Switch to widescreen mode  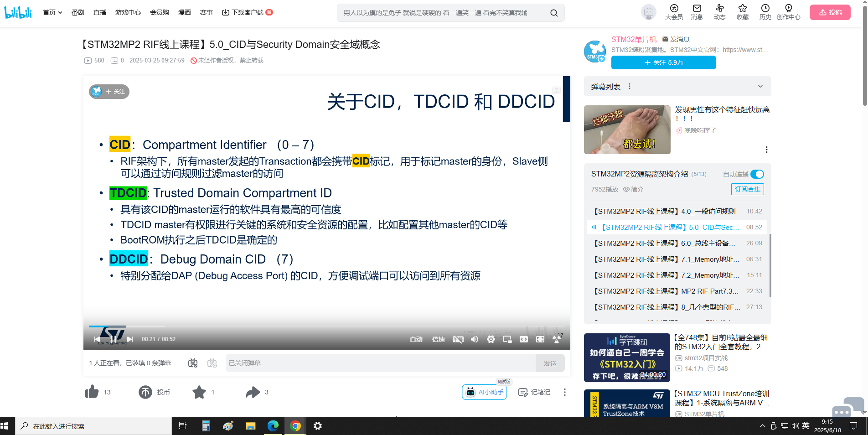[524, 339]
